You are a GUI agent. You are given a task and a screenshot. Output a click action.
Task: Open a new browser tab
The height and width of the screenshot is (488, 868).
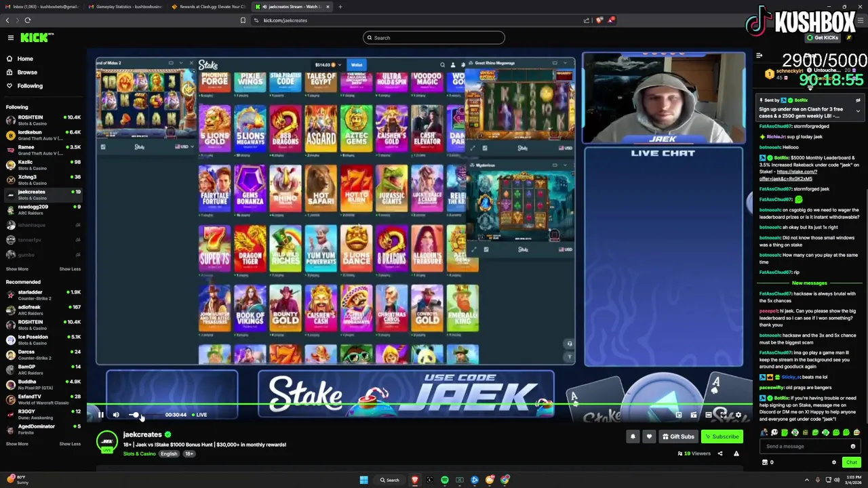coord(340,7)
